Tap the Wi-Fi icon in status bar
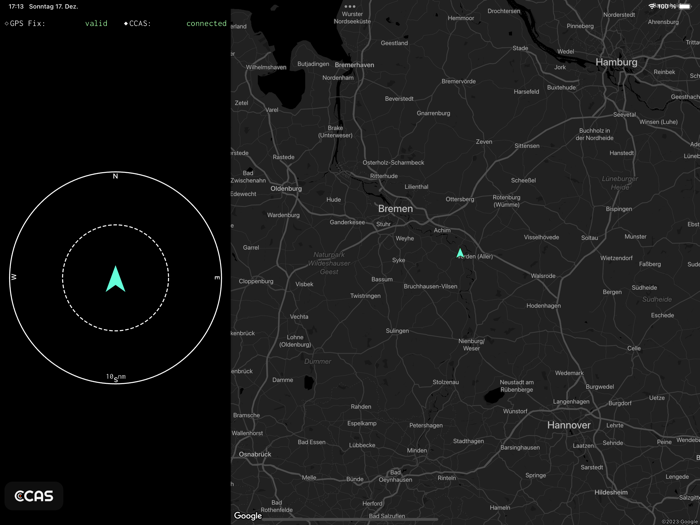 [652, 6]
